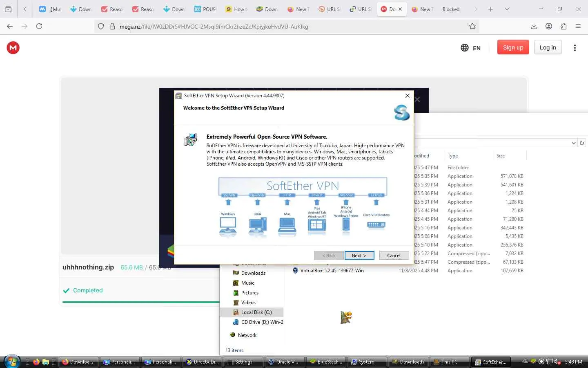Refresh the Explorer folder view
The height and width of the screenshot is (368, 588).
point(582,143)
